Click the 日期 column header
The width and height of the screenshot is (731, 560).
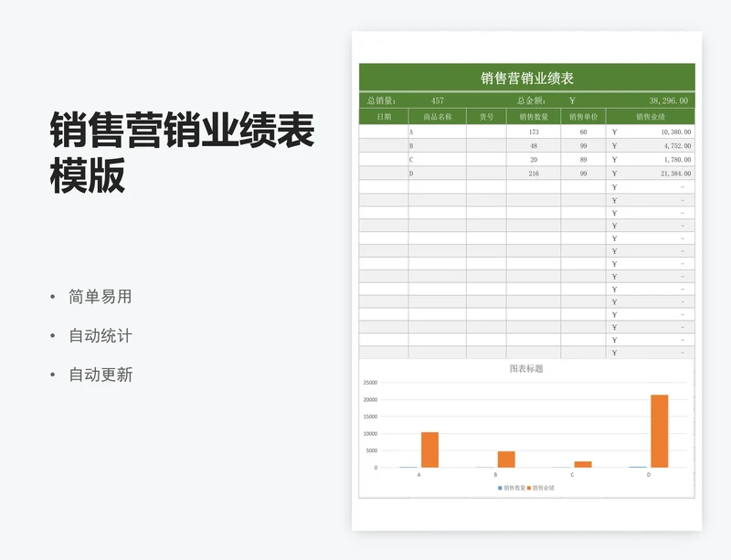pos(384,117)
